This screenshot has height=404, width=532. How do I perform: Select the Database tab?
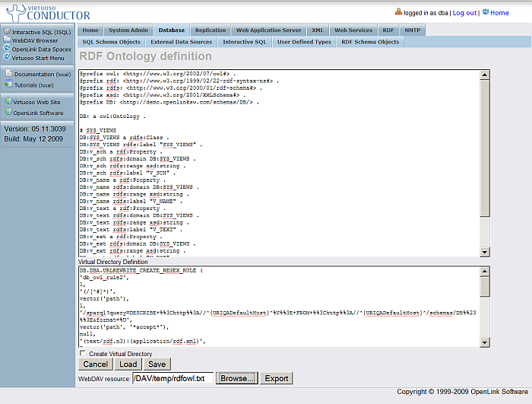coord(172,30)
